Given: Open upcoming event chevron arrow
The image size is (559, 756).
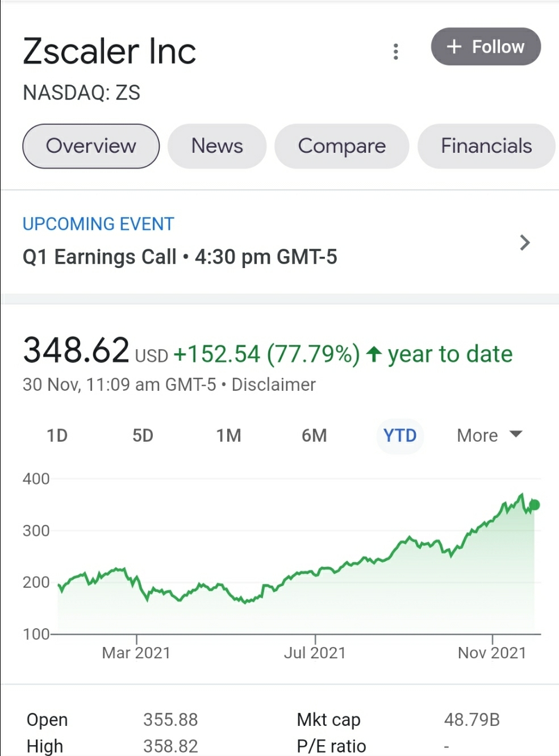Looking at the screenshot, I should pyautogui.click(x=525, y=243).
